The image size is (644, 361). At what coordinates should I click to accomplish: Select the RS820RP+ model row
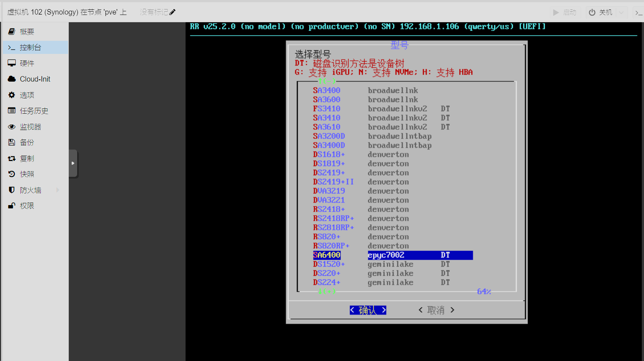(x=393, y=246)
